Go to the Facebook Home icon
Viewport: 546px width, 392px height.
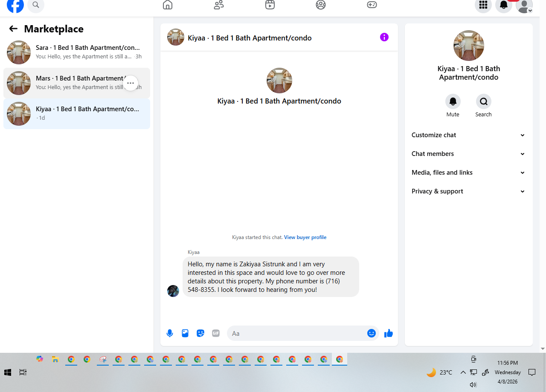[168, 5]
